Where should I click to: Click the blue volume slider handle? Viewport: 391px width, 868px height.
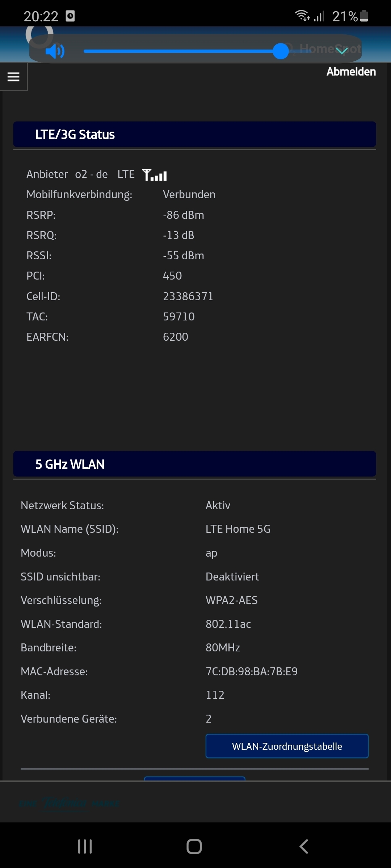281,51
